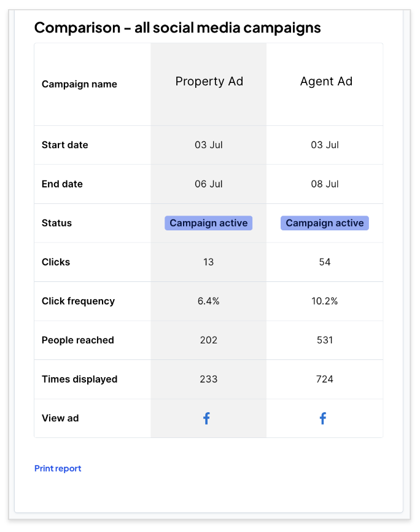Viewport: 420px width, 532px height.
Task: Click the Status row label
Action: click(x=56, y=223)
